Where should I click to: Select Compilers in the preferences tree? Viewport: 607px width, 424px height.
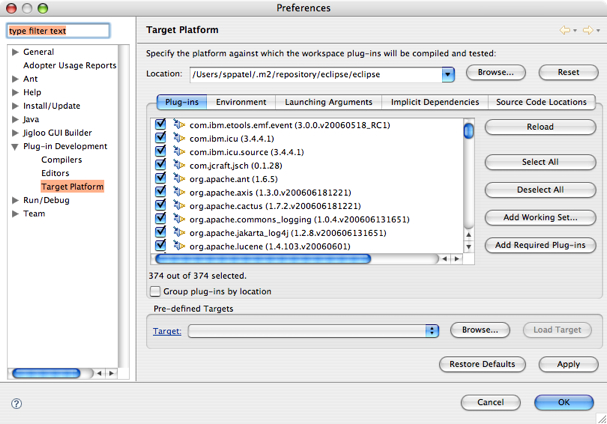point(62,160)
